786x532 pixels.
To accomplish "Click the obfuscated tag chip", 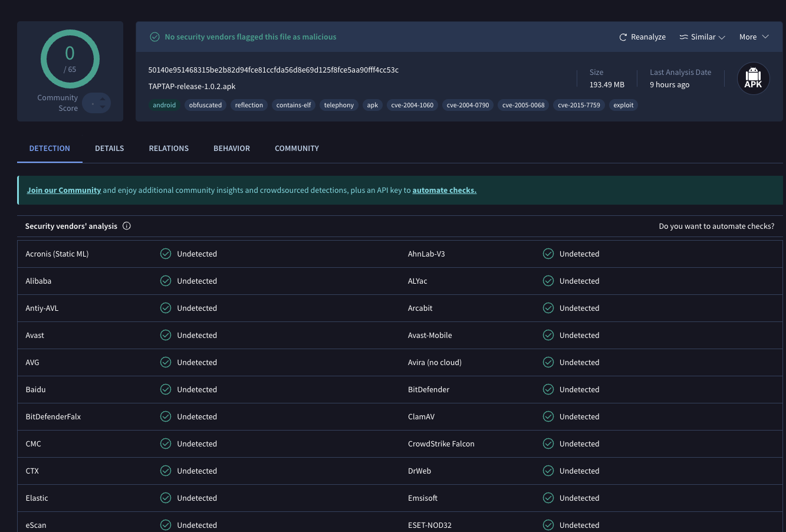I will tap(206, 105).
